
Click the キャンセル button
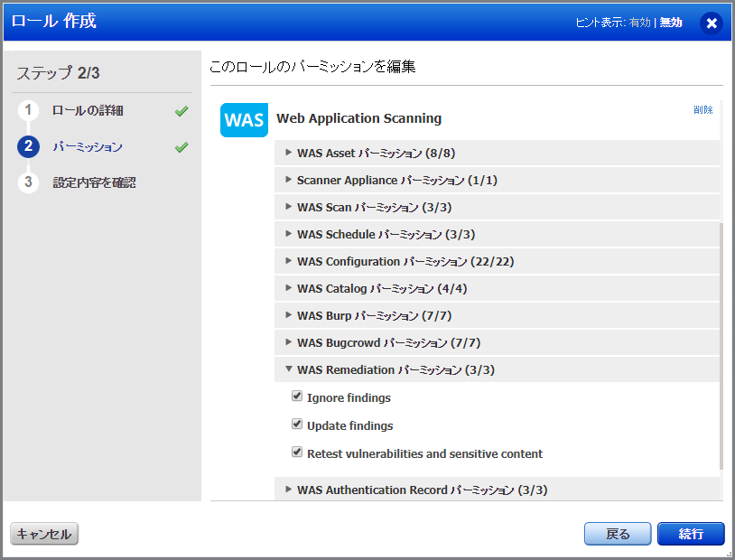coord(44,534)
